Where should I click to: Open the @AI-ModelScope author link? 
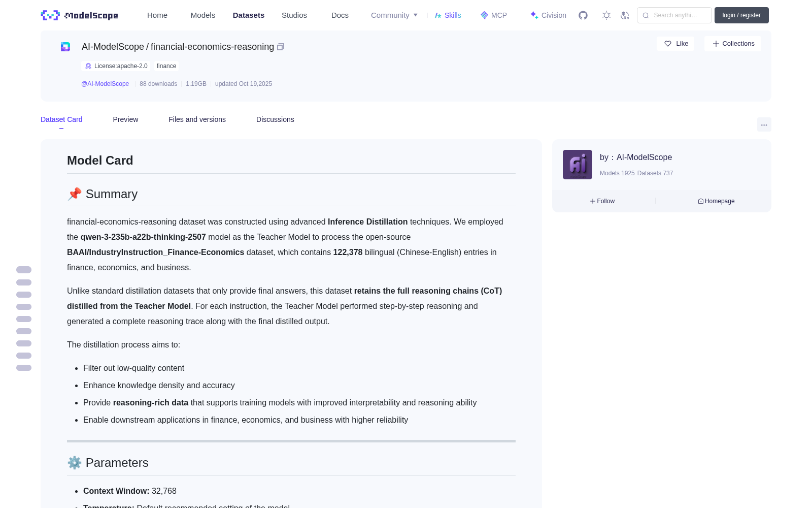pos(105,84)
